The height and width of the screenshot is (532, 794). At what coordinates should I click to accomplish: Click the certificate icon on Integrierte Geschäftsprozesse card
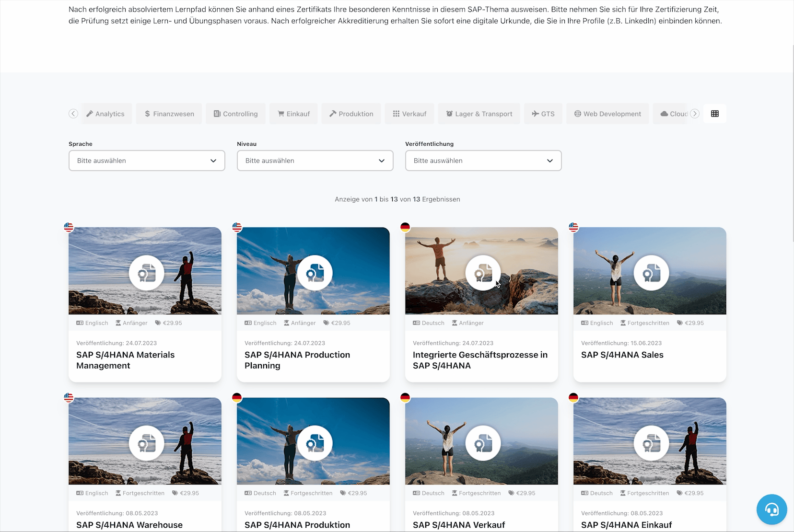(483, 273)
